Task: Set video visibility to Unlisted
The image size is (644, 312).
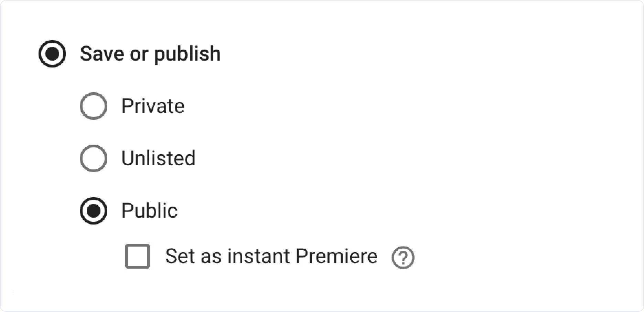Action: tap(94, 158)
